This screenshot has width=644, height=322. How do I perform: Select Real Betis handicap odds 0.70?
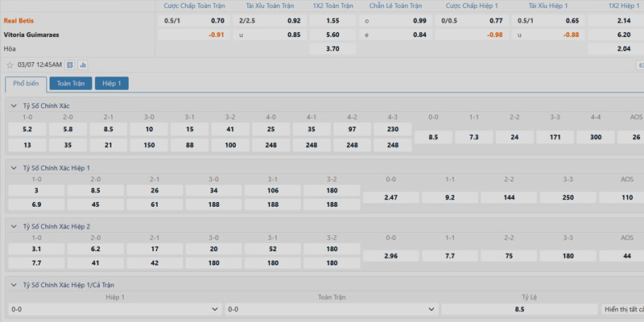point(194,21)
